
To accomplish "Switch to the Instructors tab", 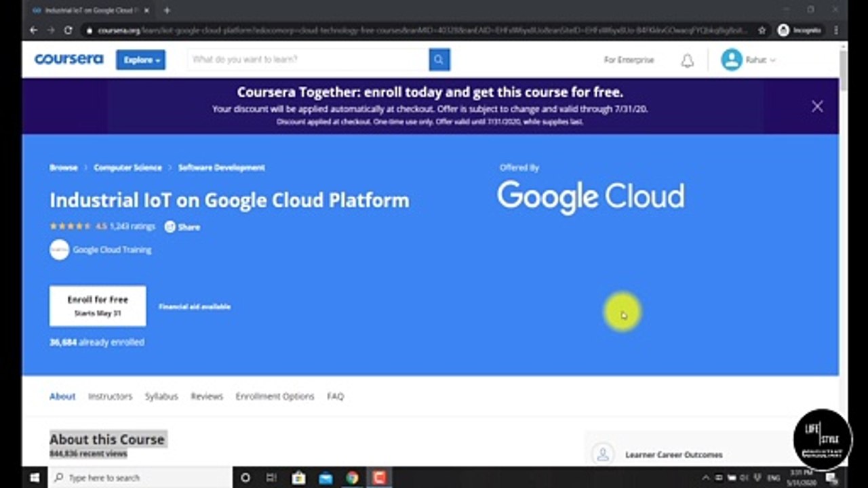I will (110, 396).
